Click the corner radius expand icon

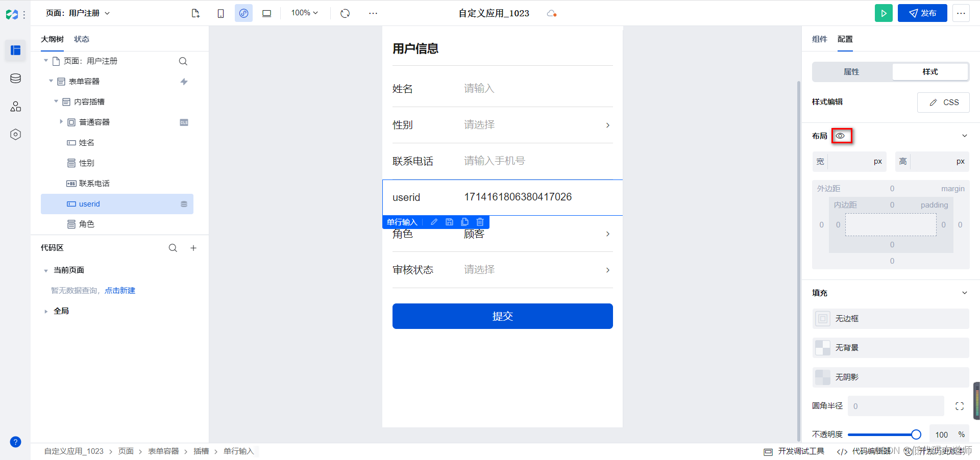[960, 406]
